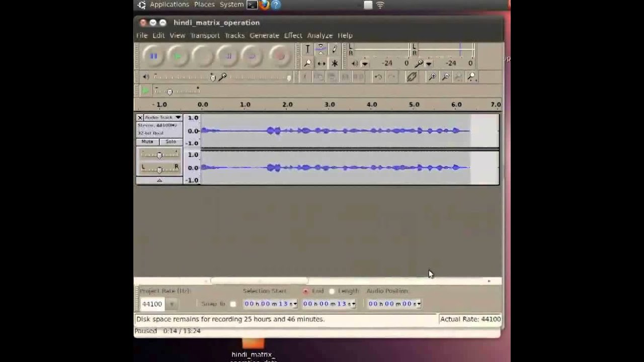Select the Zoom magnifier tool

(307, 63)
